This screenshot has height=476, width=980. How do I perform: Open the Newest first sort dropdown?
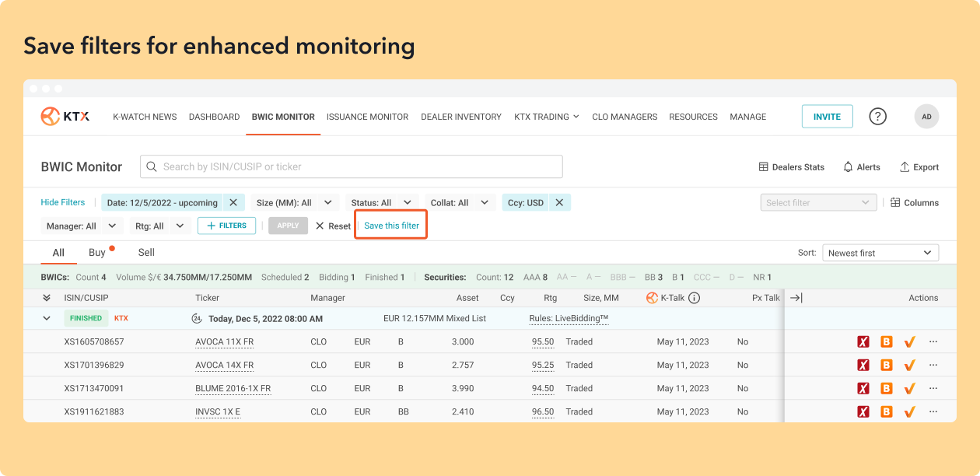880,253
